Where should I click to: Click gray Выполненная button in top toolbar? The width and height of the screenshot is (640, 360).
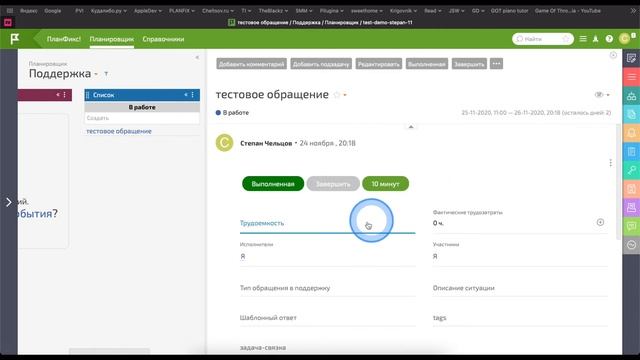click(427, 64)
